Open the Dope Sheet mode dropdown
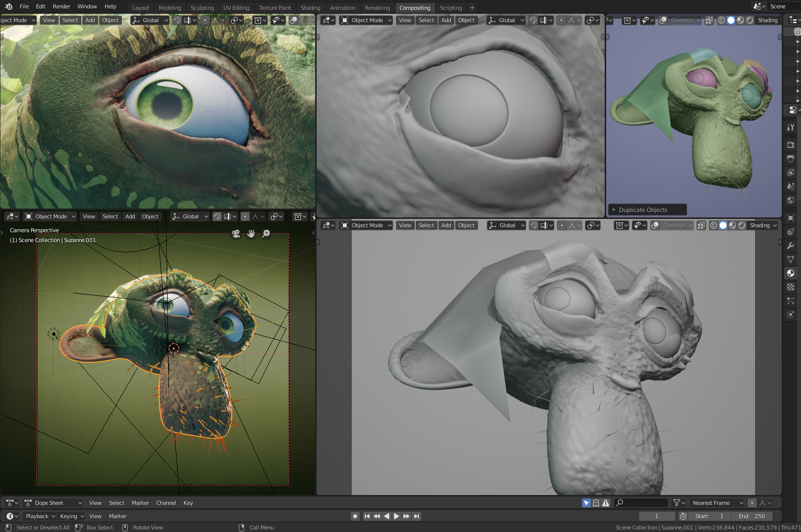Screen dimensions: 801x532 click(x=53, y=503)
